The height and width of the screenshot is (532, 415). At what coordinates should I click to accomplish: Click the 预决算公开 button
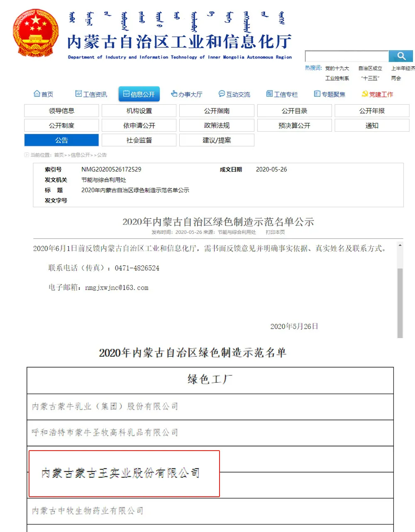pos(294,125)
